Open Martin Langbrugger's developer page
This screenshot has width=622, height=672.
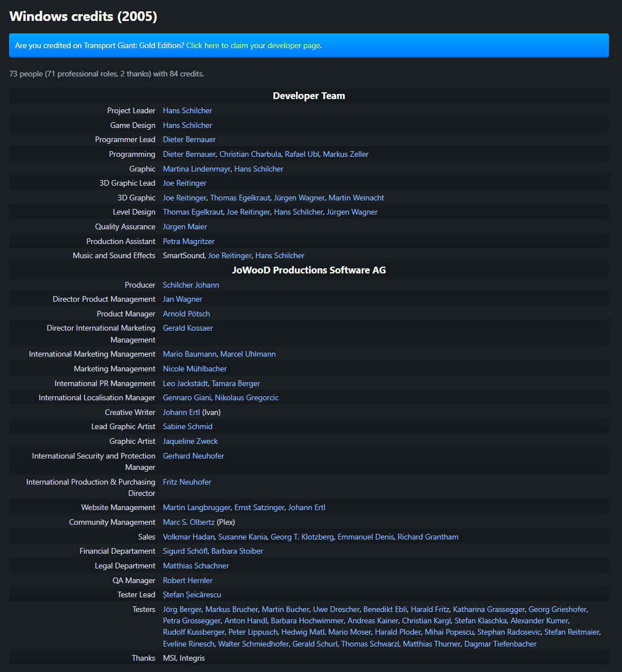(196, 507)
